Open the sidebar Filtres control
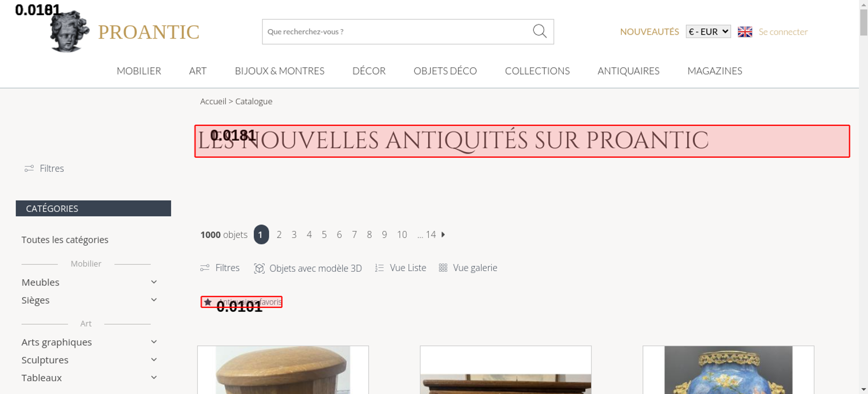 (44, 168)
